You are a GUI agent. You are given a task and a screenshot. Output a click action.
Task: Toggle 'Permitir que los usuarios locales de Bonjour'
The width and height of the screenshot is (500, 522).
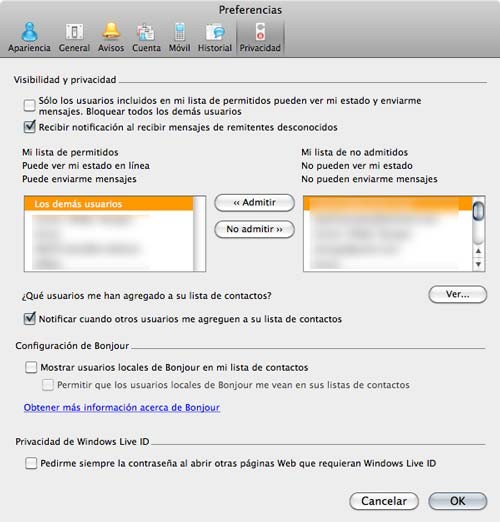pos(48,385)
